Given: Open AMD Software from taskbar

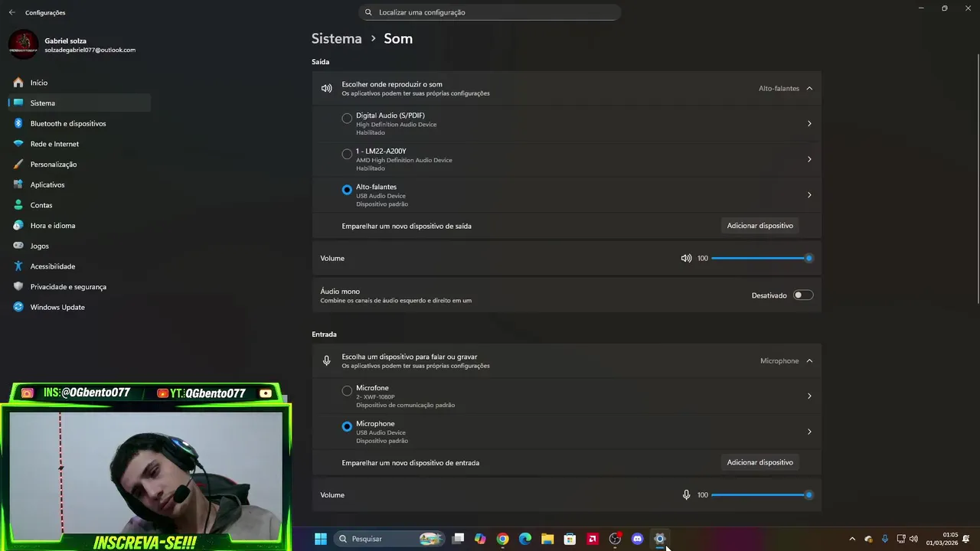Looking at the screenshot, I should click(593, 539).
